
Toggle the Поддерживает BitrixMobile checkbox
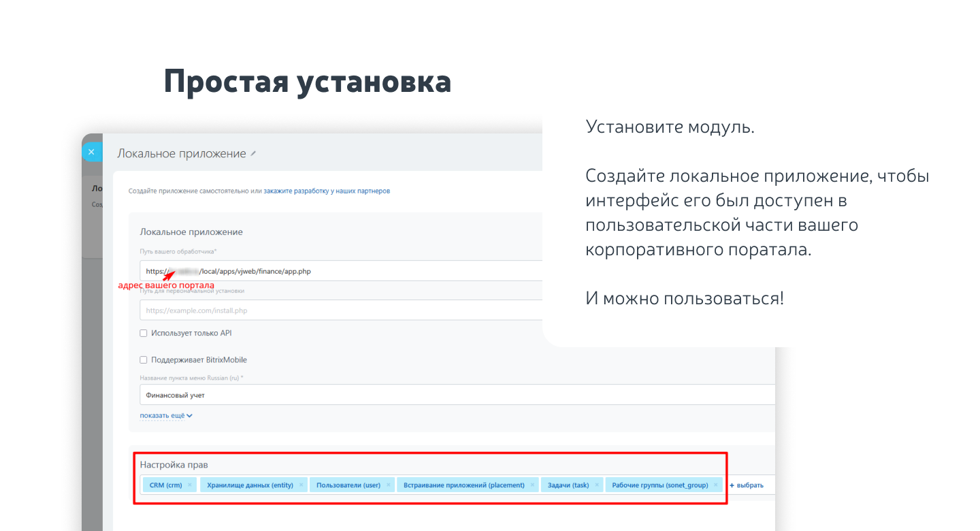[144, 360]
